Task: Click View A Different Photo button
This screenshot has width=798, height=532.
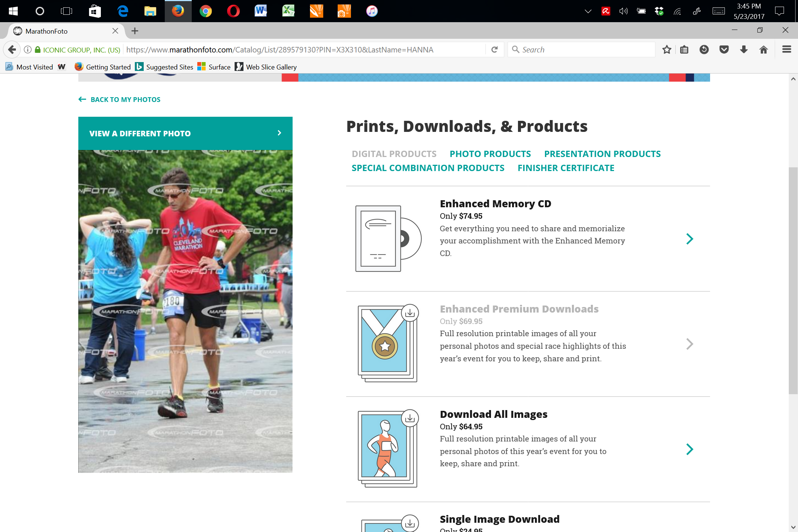Action: click(185, 133)
